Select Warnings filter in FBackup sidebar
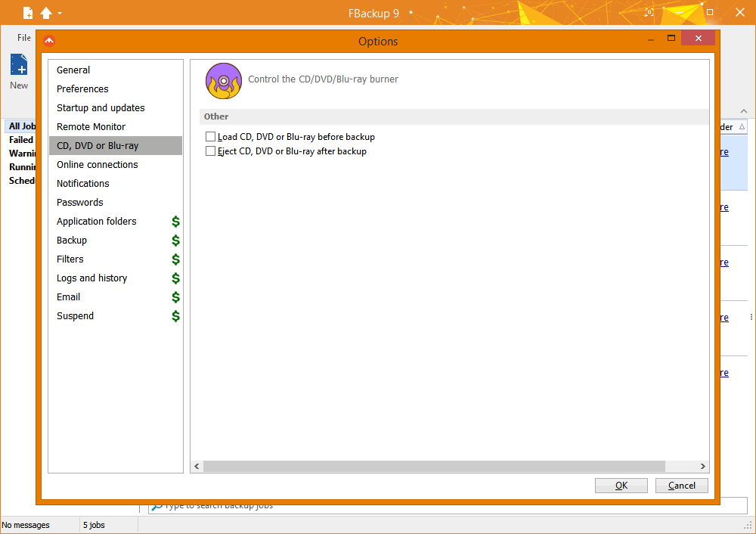This screenshot has width=756, height=534. (x=21, y=154)
